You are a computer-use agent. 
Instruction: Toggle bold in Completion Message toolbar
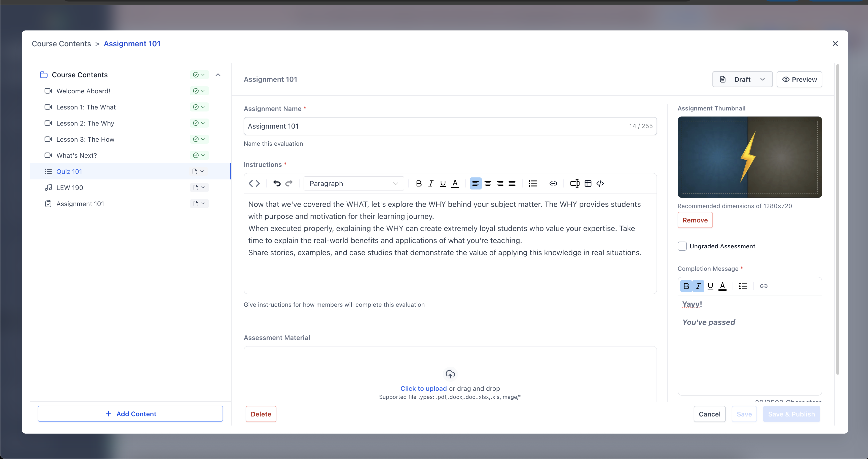click(x=686, y=286)
